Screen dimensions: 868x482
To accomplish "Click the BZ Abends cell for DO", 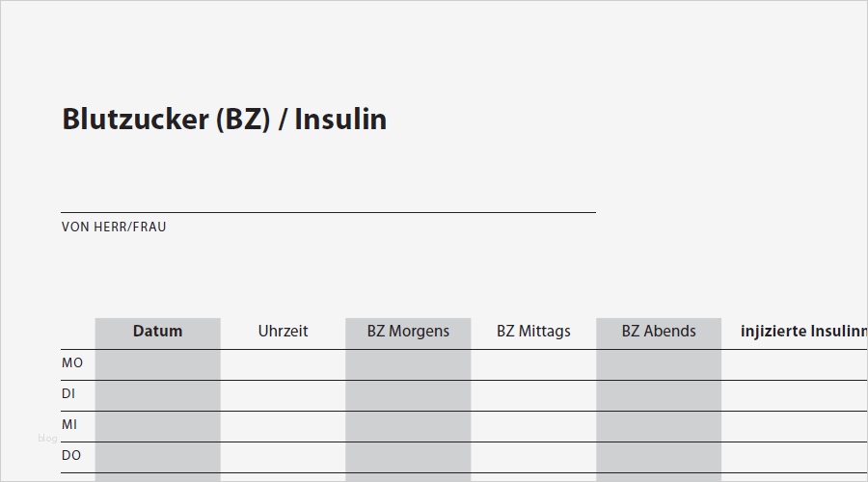I will [x=659, y=457].
